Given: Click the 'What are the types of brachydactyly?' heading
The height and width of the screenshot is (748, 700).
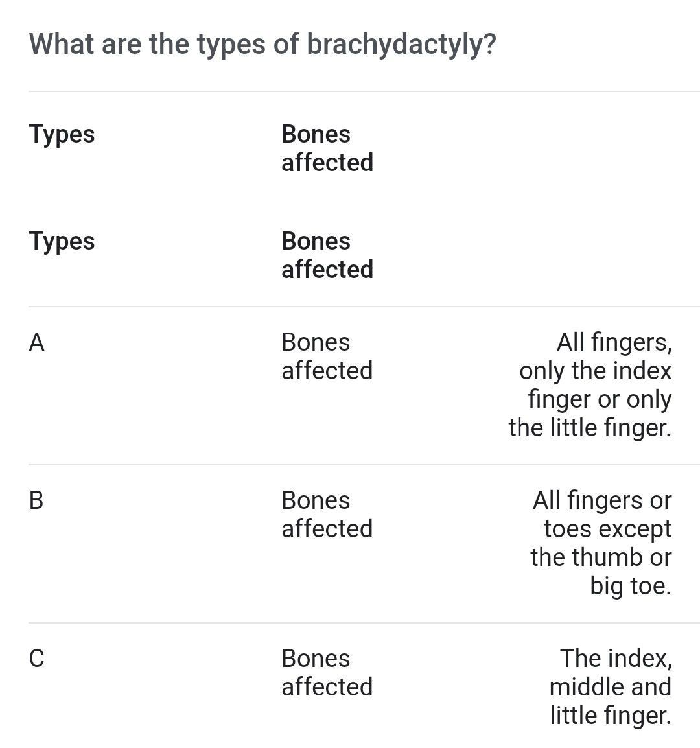Looking at the screenshot, I should [x=262, y=44].
